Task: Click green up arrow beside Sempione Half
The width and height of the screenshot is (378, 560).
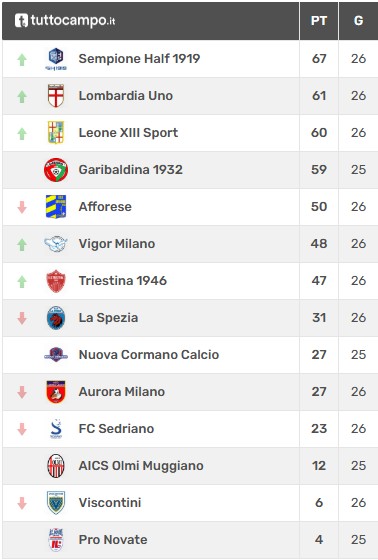Action: (x=22, y=60)
